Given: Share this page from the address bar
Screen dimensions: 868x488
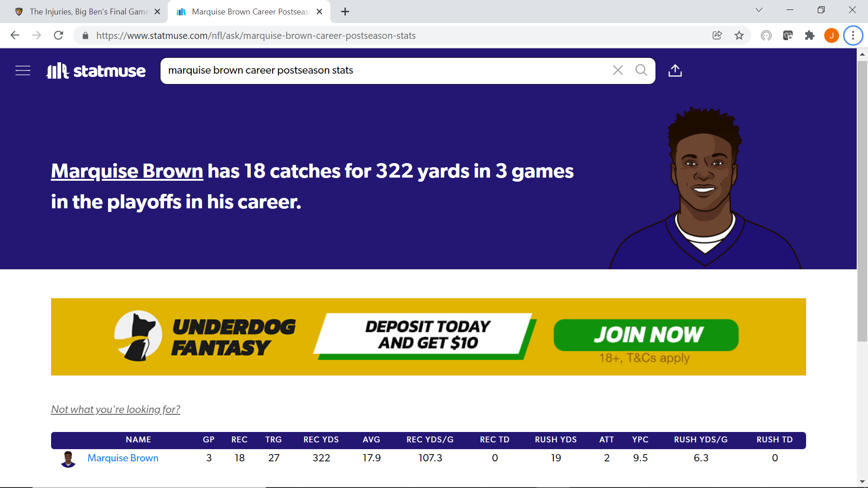Looking at the screenshot, I should [717, 35].
